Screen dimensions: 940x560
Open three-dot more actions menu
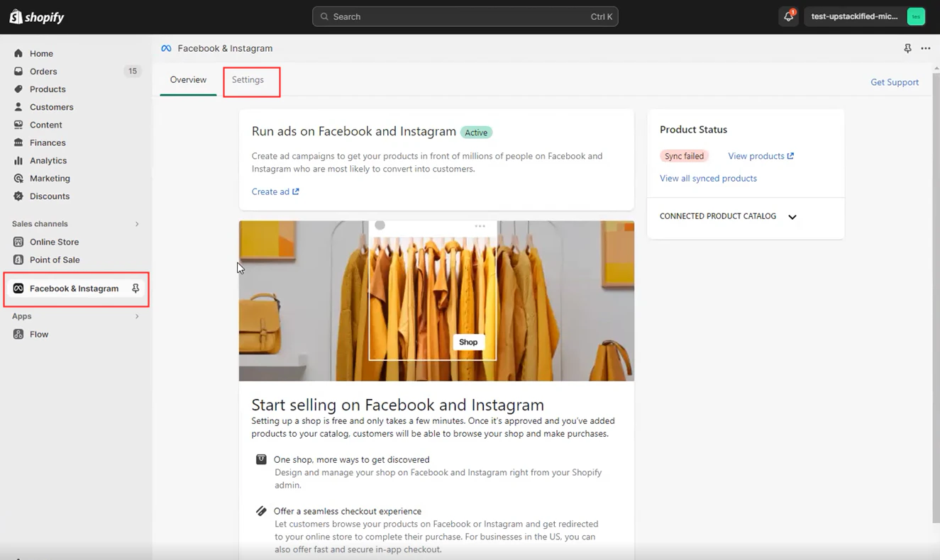coord(926,48)
